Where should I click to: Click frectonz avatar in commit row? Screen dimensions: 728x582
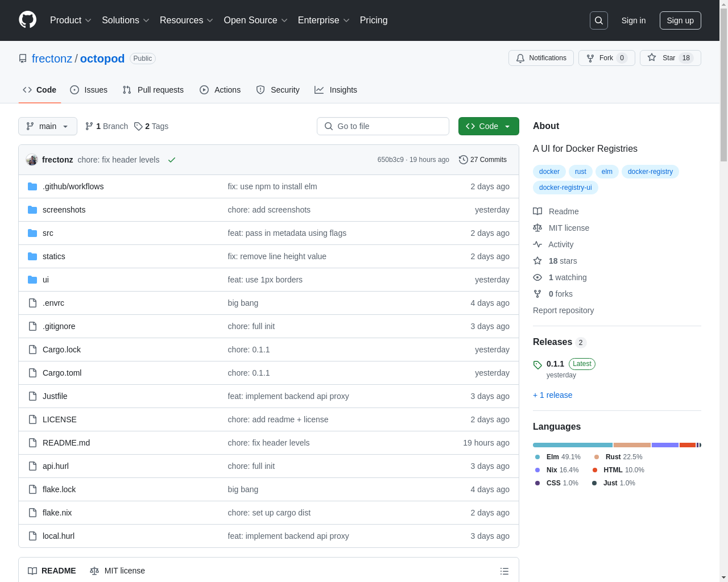click(32, 160)
